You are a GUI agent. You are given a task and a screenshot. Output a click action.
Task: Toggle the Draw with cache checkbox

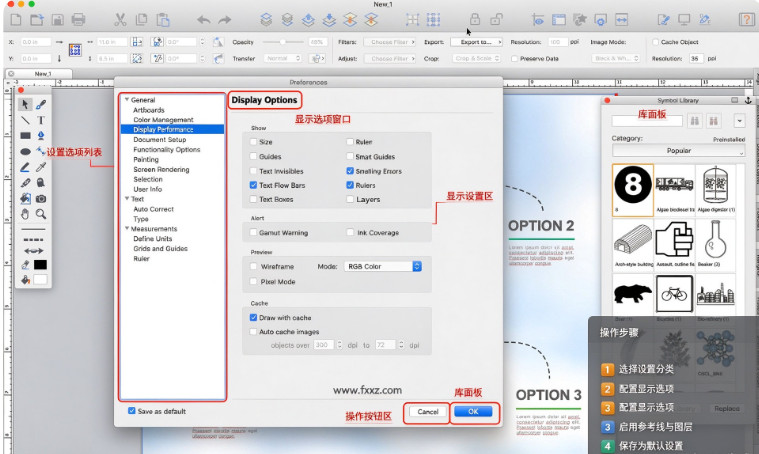click(253, 318)
